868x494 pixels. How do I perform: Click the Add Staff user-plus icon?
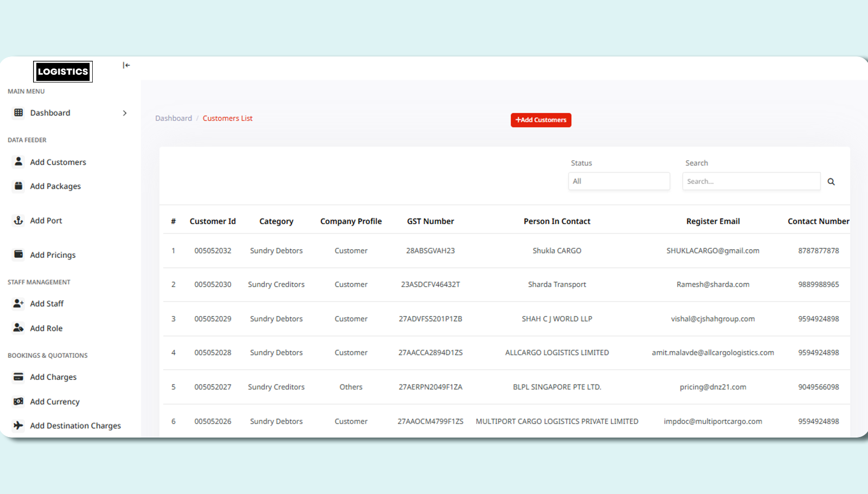click(x=18, y=303)
